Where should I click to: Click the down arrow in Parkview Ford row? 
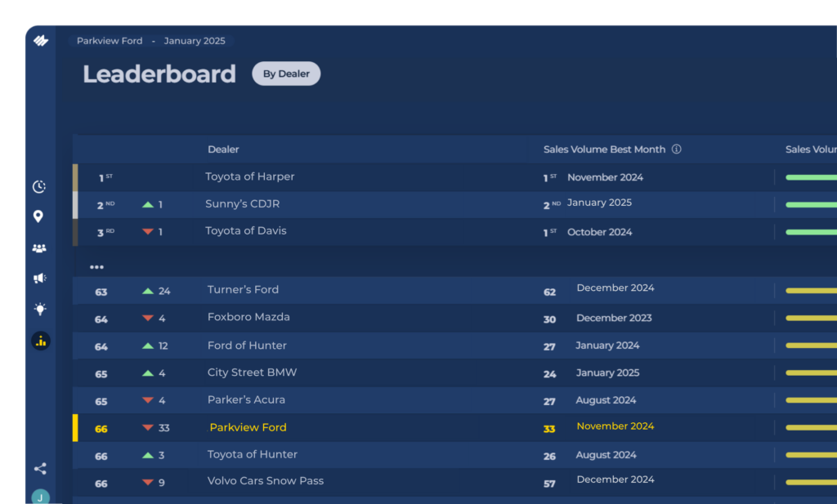(148, 428)
